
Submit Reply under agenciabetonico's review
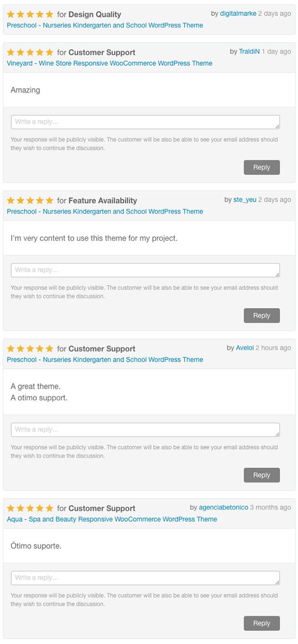(x=262, y=623)
